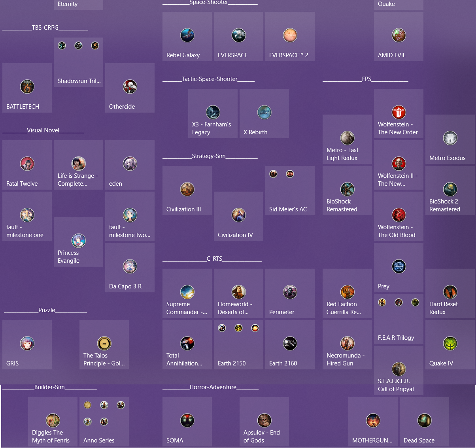The image size is (476, 448).
Task: Launch the Quake IV tile
Action: pos(450,344)
